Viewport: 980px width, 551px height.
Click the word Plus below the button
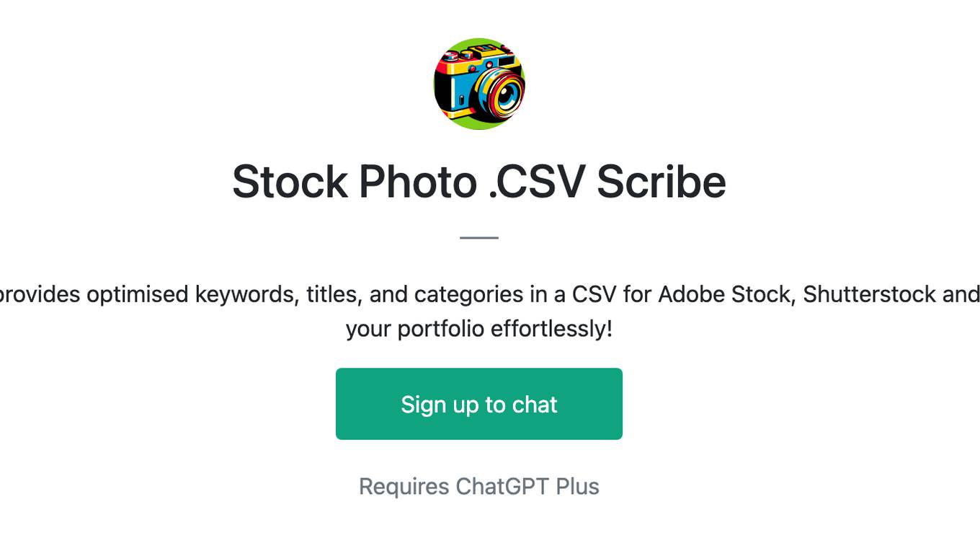click(x=578, y=486)
